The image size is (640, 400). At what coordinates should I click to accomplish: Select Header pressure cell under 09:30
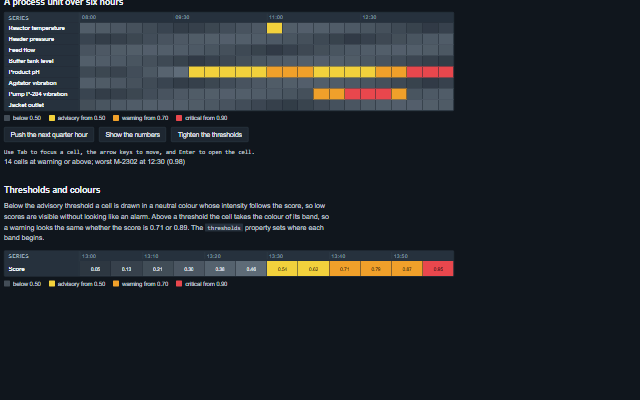(181, 39)
